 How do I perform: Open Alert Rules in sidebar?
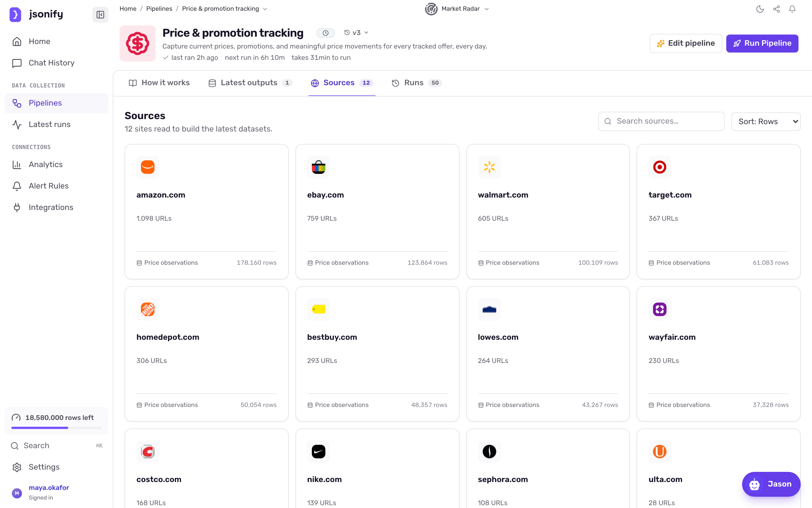(x=56, y=186)
